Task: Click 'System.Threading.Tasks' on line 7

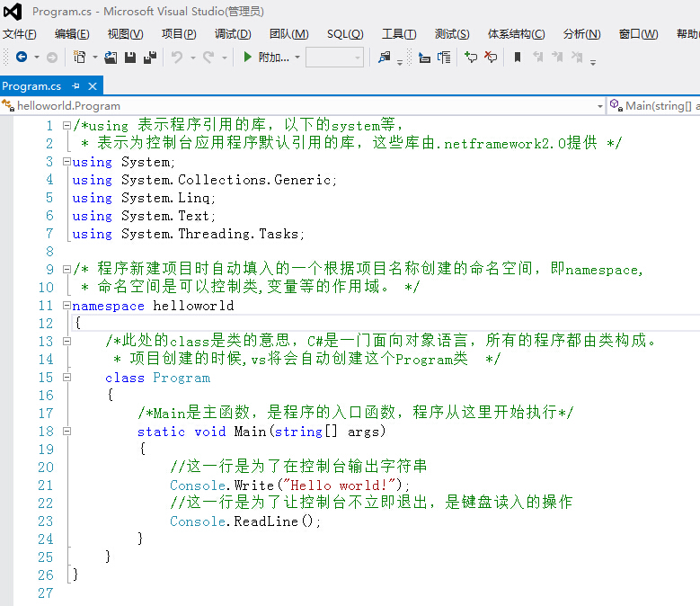Action: click(x=212, y=234)
